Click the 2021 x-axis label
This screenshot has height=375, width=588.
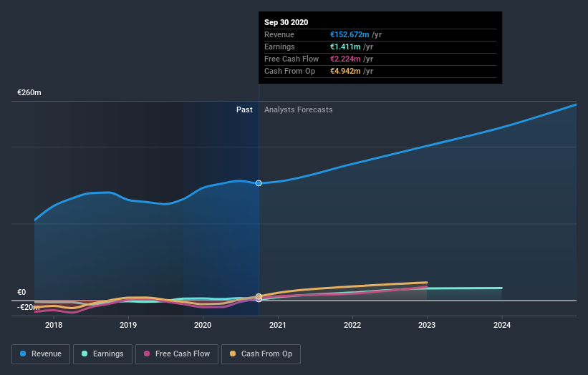point(277,325)
